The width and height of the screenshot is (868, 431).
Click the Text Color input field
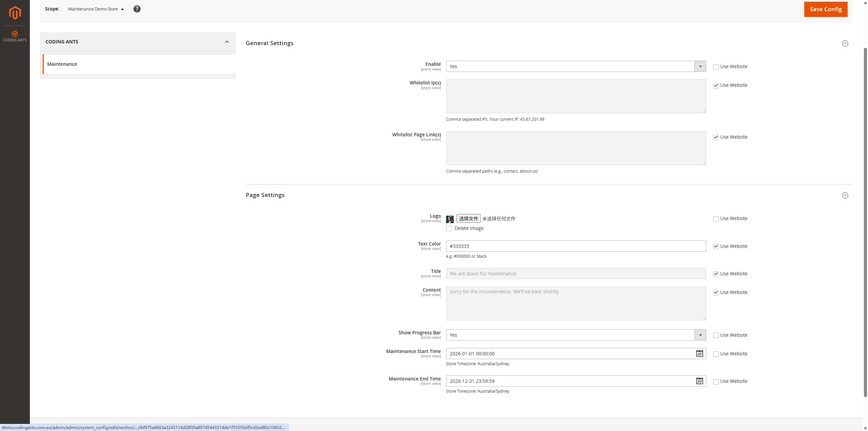pos(576,246)
